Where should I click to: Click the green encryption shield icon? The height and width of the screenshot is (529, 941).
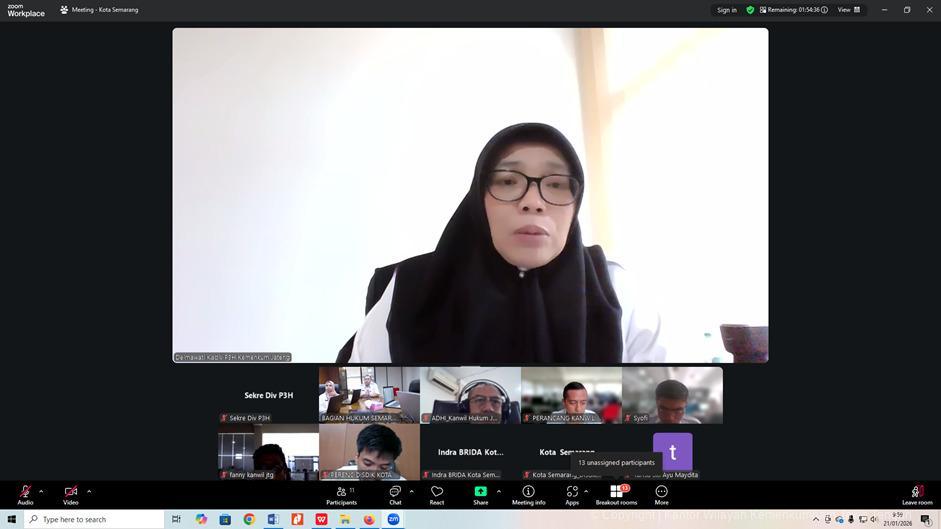[x=750, y=10]
